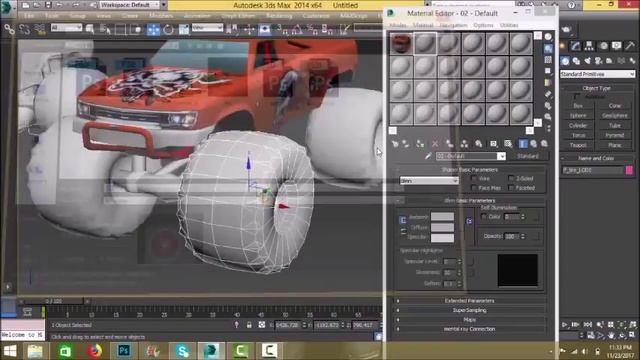
Task: Open the Material menu in Material Editor
Action: pyautogui.click(x=423, y=25)
